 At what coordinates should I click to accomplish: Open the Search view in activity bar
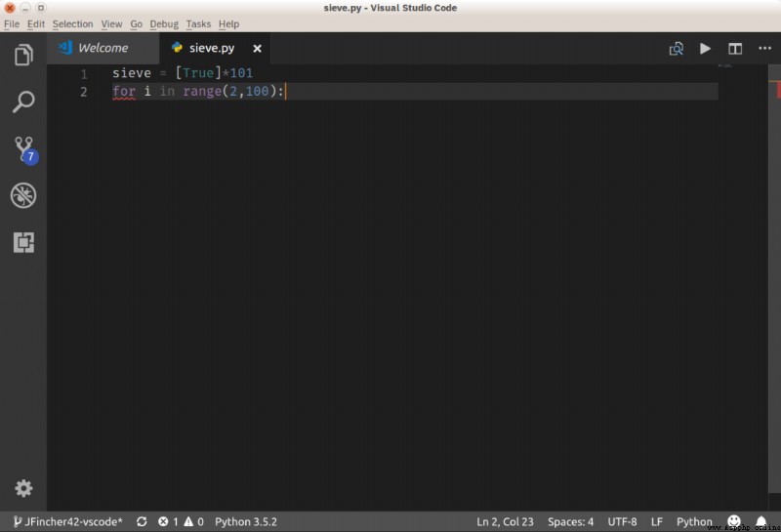pyautogui.click(x=23, y=102)
